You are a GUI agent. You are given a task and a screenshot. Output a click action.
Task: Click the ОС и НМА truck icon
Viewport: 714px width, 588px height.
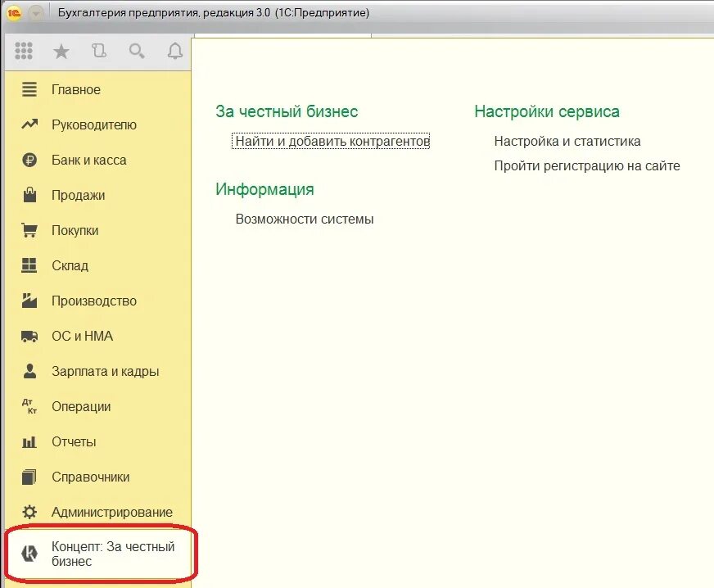(x=29, y=336)
